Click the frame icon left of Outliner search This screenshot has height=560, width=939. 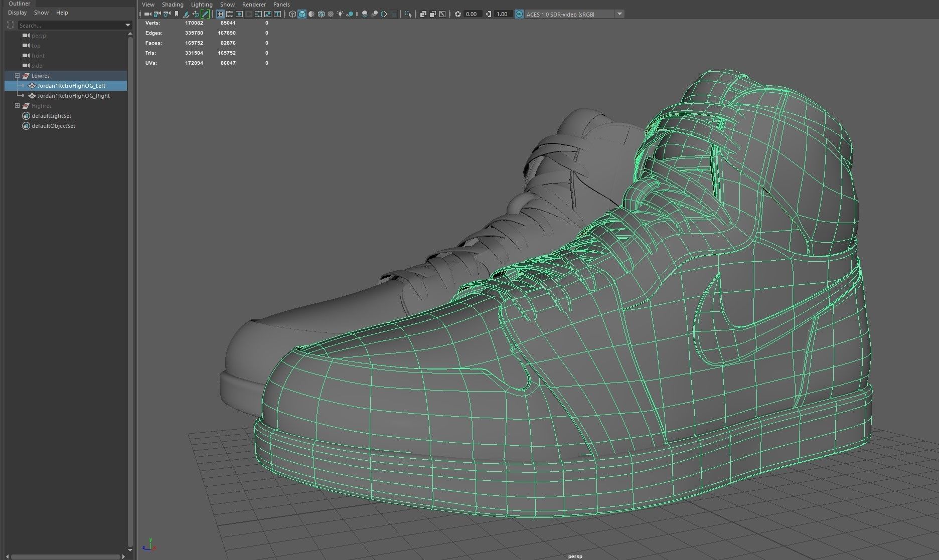pyautogui.click(x=11, y=25)
